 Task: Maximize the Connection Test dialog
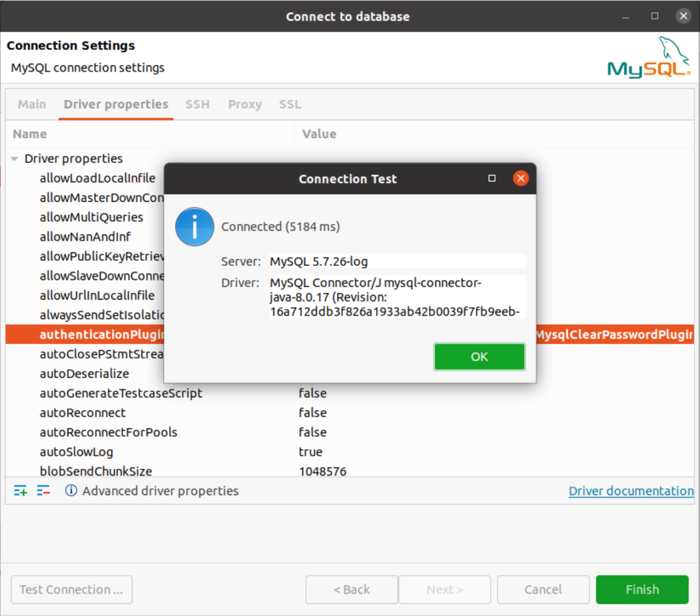coord(492,179)
